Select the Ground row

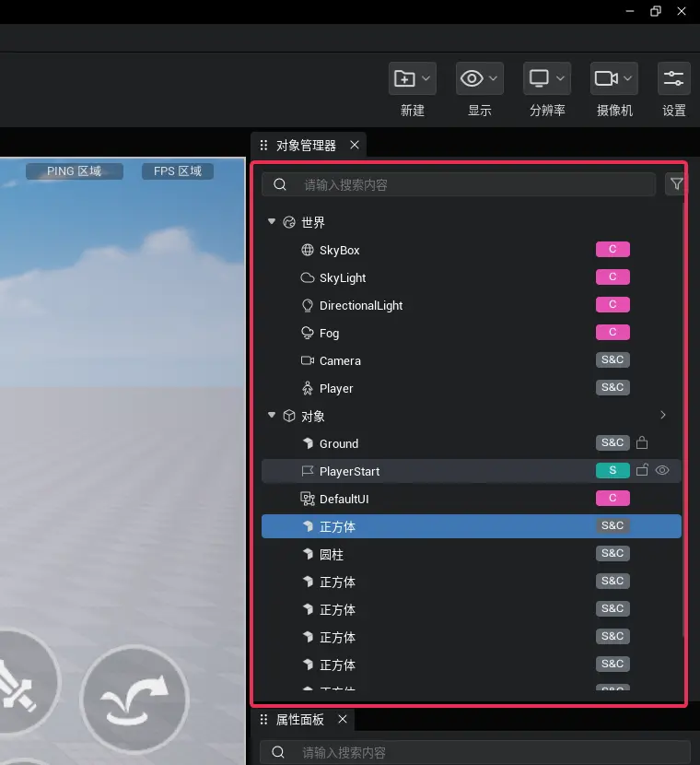[x=472, y=443]
